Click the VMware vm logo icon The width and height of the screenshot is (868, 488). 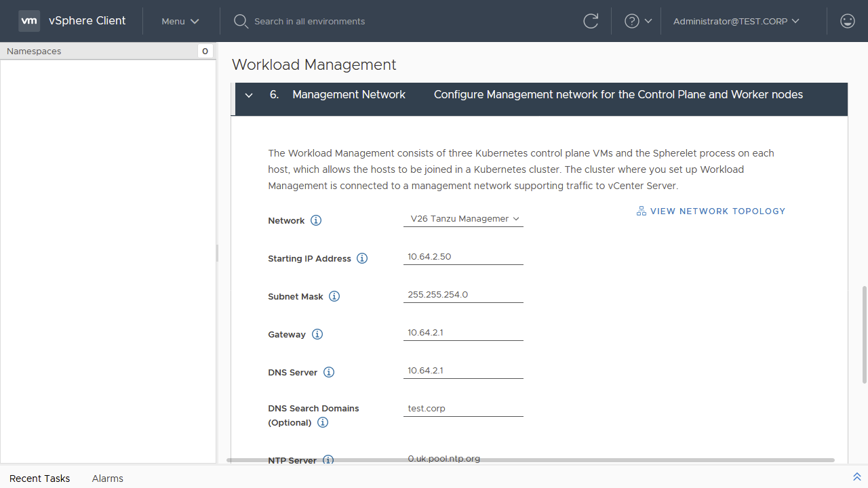pyautogui.click(x=29, y=21)
